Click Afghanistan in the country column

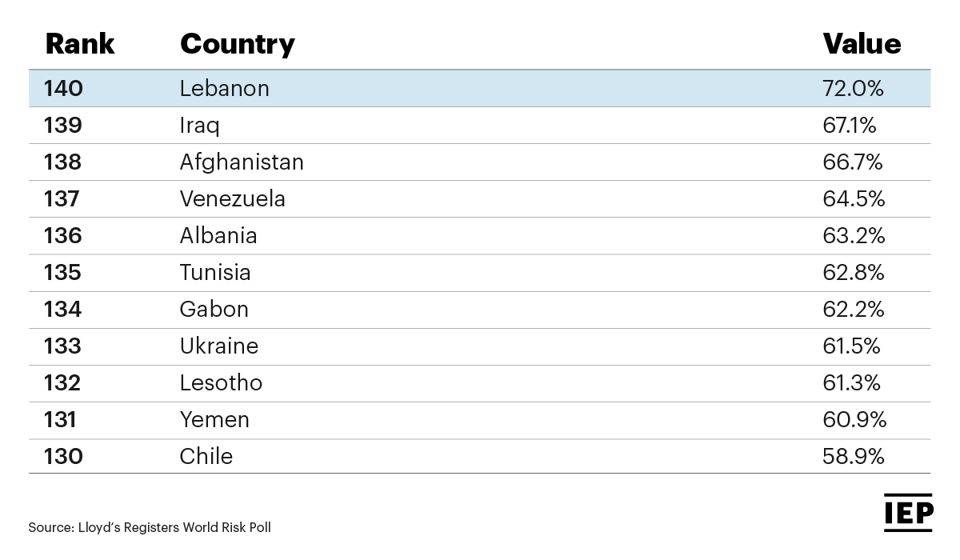point(242,162)
